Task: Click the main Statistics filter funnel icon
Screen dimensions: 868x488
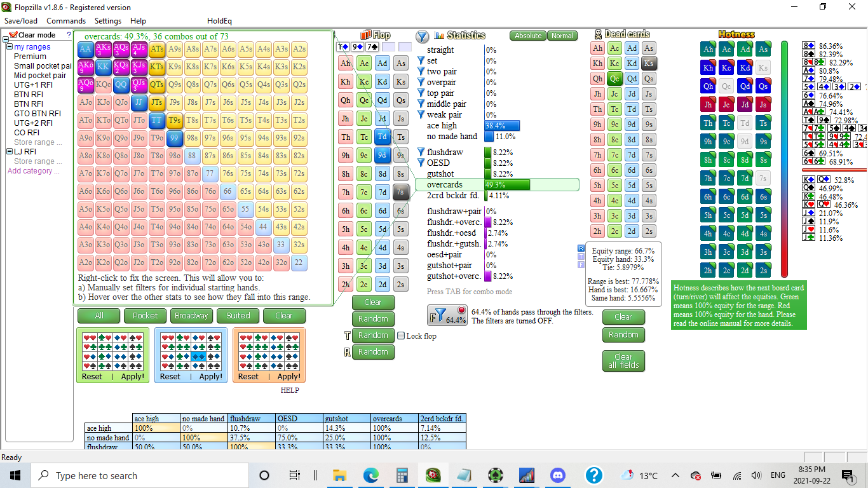Action: click(x=423, y=36)
